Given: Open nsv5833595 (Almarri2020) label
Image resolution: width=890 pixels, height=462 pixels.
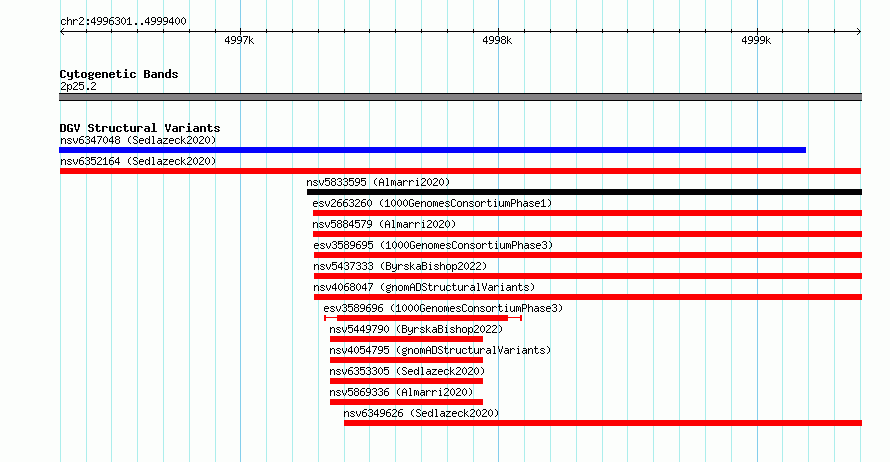Looking at the screenshot, I should click(x=378, y=182).
